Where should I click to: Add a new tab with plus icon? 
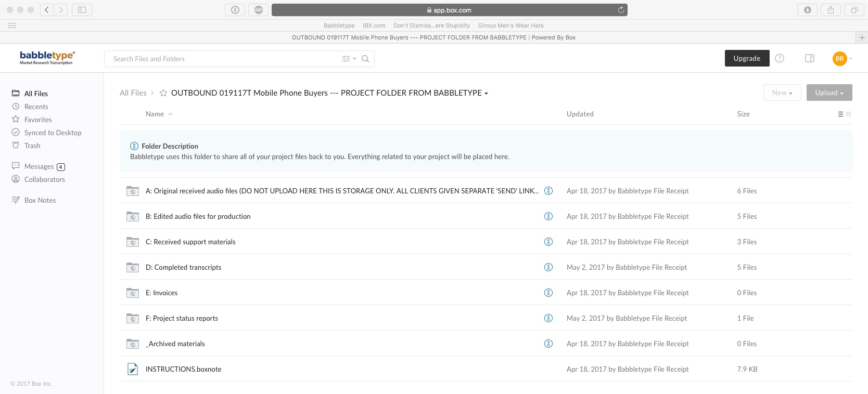(x=862, y=37)
